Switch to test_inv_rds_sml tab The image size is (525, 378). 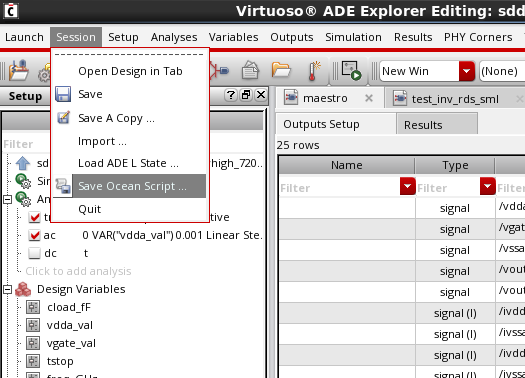pos(455,99)
